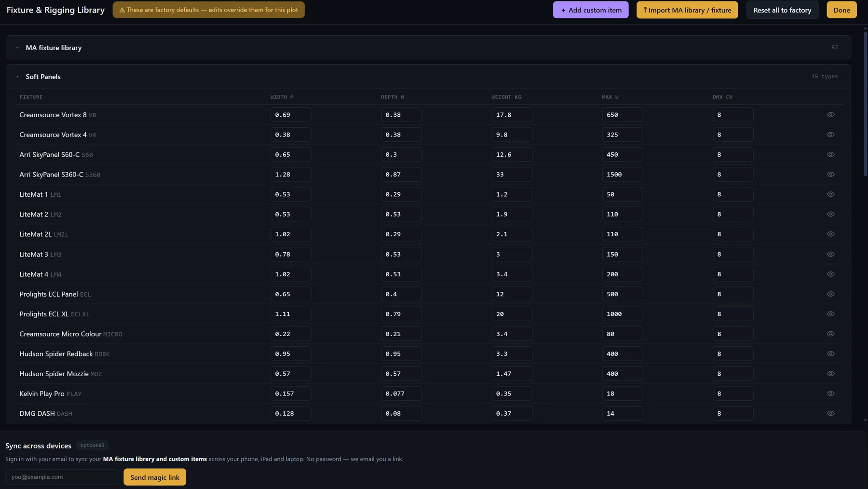Click the WEIGHT KG column header
The height and width of the screenshot is (489, 868).
pyautogui.click(x=506, y=97)
